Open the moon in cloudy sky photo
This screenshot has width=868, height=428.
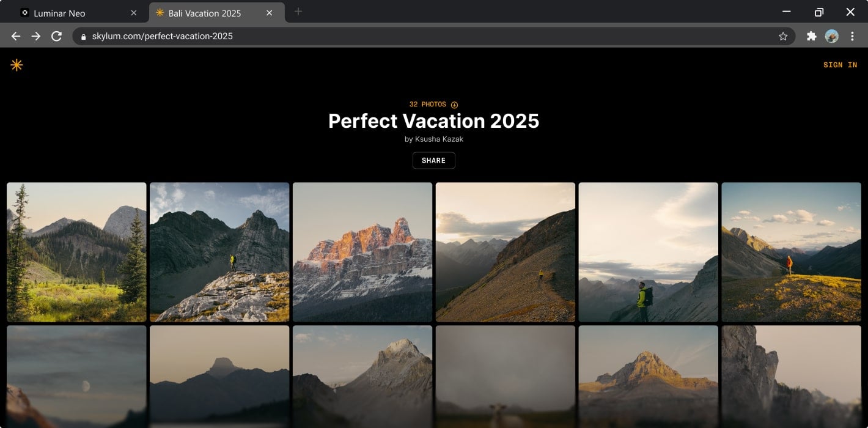(x=76, y=377)
